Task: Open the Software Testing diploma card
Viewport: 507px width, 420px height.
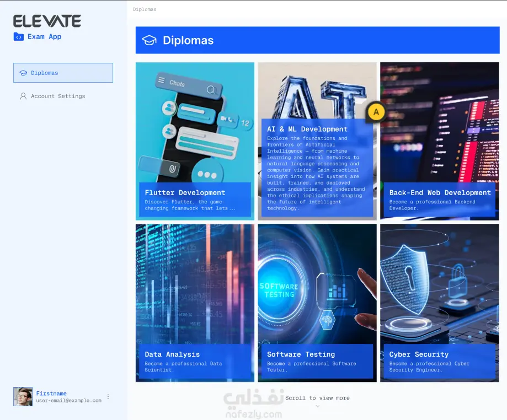Action: [317, 303]
